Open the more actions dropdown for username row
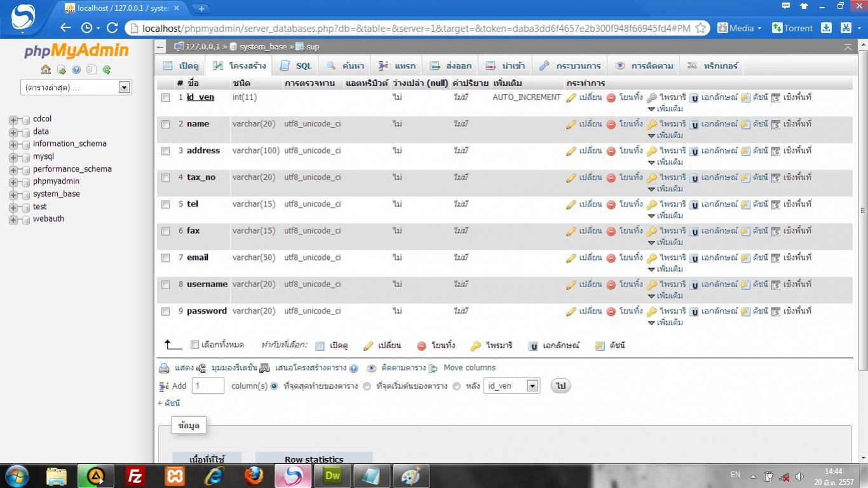 coord(665,295)
